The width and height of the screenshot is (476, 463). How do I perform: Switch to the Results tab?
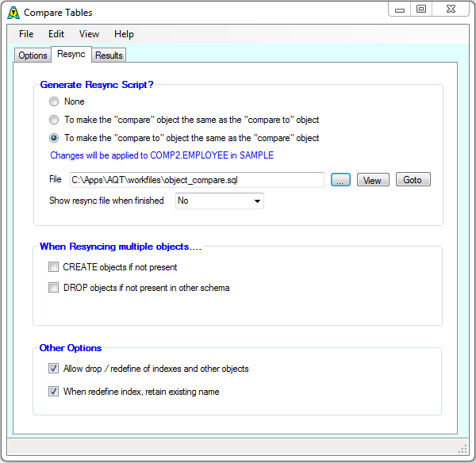pos(109,55)
